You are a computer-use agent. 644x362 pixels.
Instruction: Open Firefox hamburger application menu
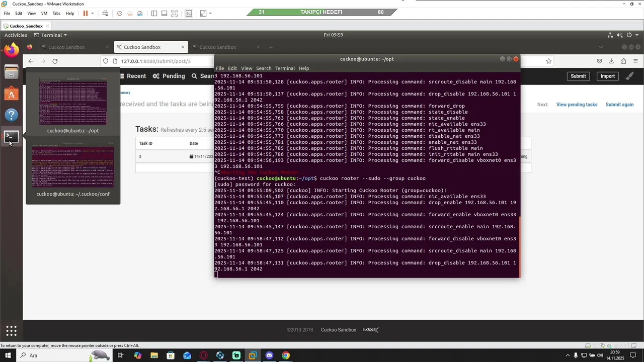[x=635, y=61]
